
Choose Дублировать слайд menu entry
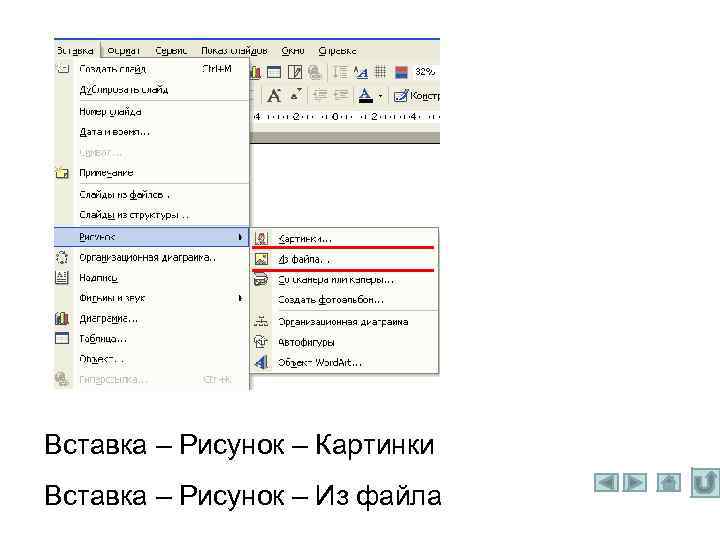[152, 90]
